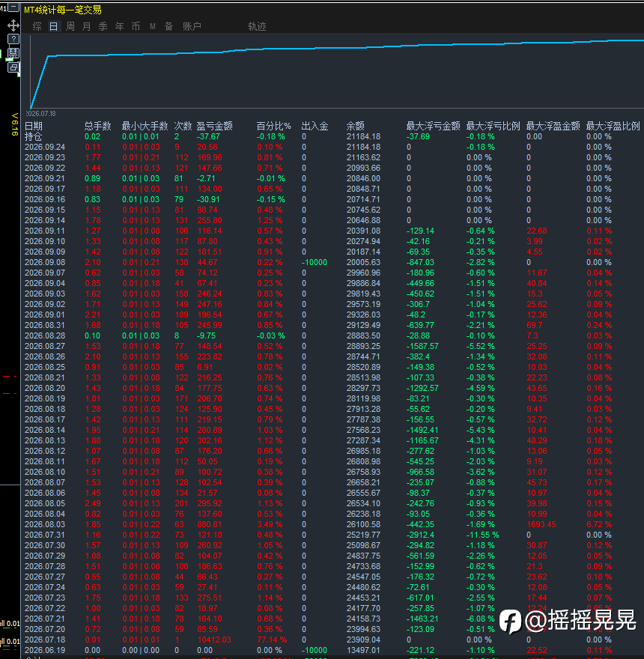
Task: Open the 月 monthly tab
Action: pos(87,26)
